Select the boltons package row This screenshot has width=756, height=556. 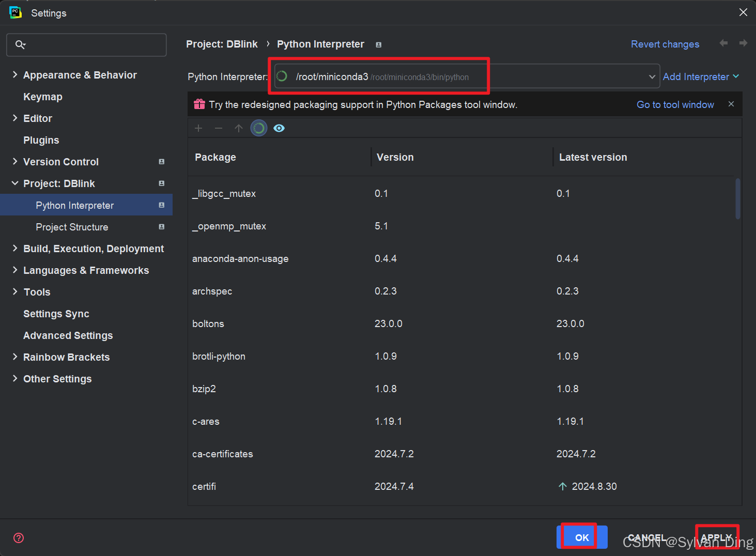tap(462, 323)
